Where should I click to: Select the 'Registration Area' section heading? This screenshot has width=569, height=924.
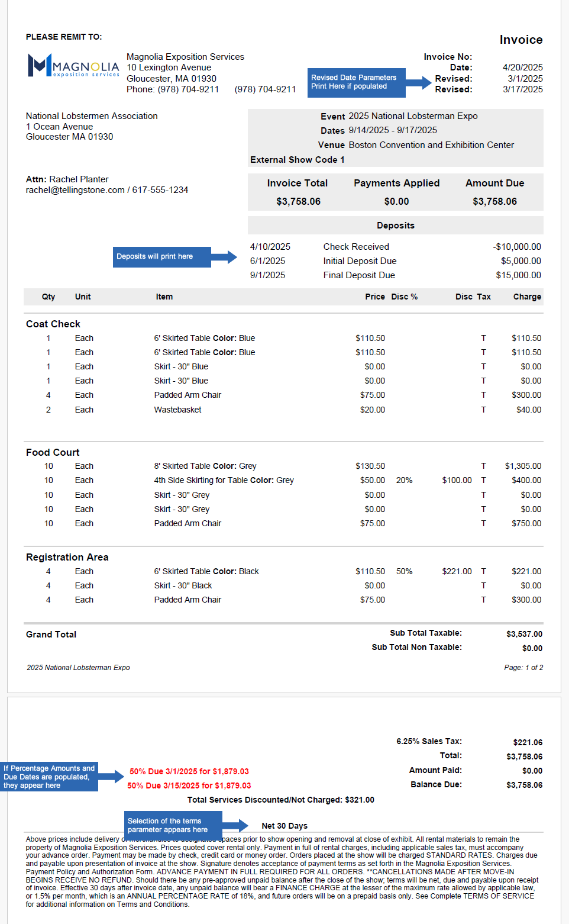(x=67, y=557)
